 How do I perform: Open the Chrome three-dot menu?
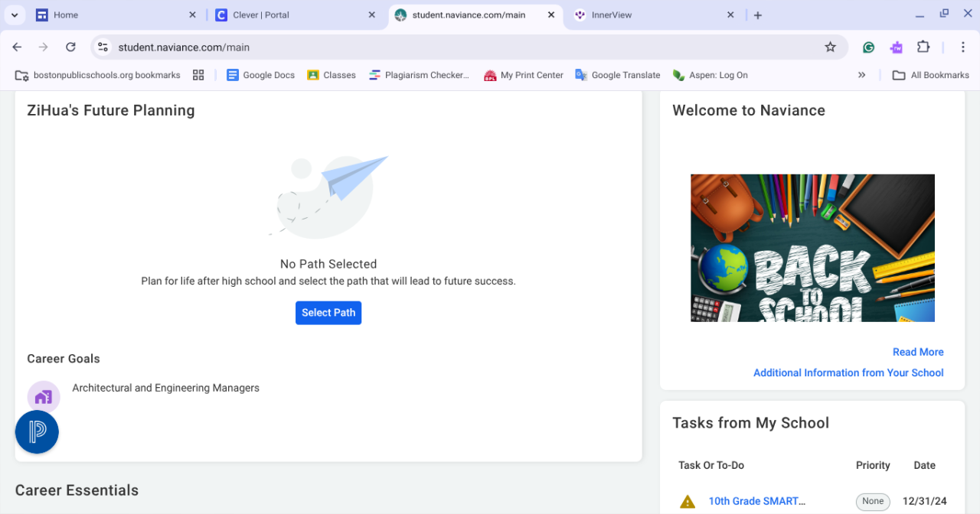pos(963,47)
